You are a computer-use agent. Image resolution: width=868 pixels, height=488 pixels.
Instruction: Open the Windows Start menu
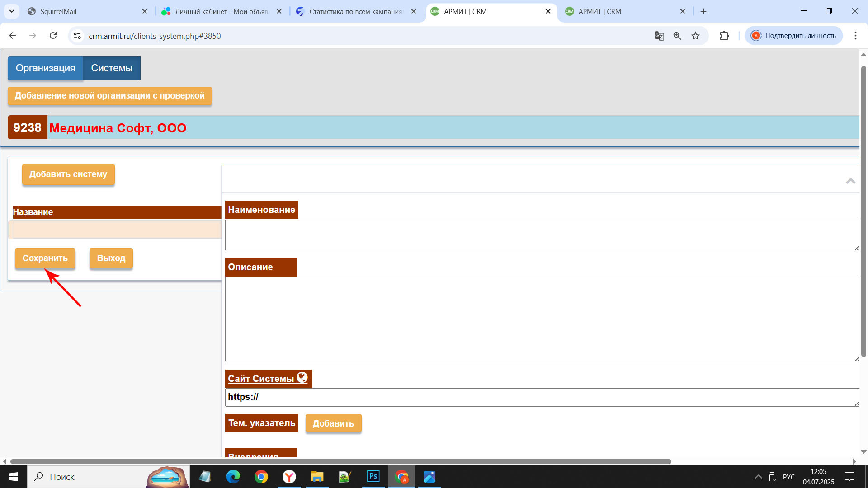click(14, 477)
